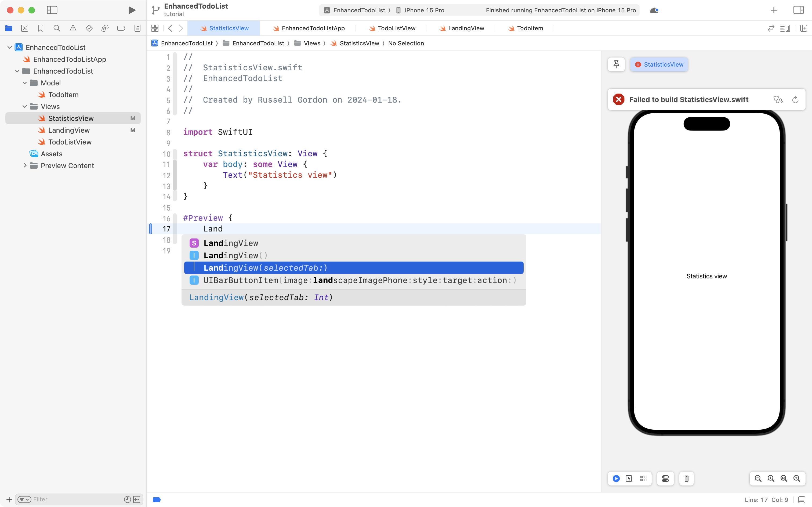Switch to the TodoListView tab
This screenshot has height=507, width=812.
point(396,28)
